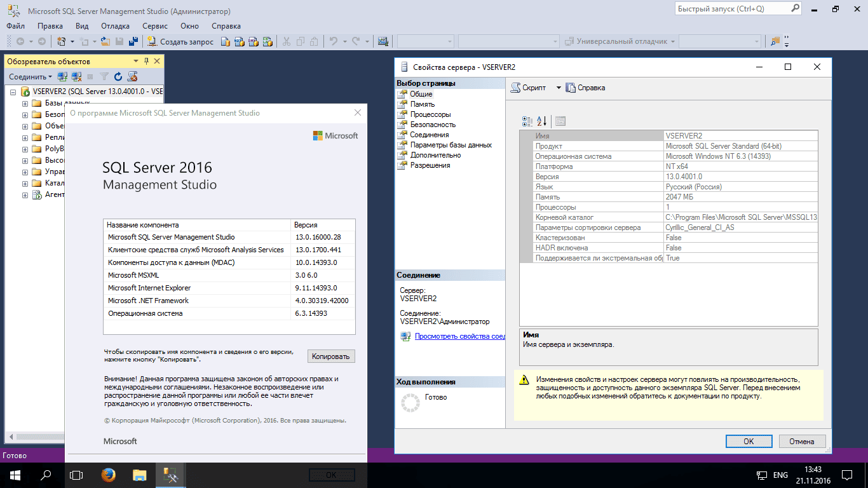Click Connect Object Explorer icon

pyautogui.click(x=62, y=76)
